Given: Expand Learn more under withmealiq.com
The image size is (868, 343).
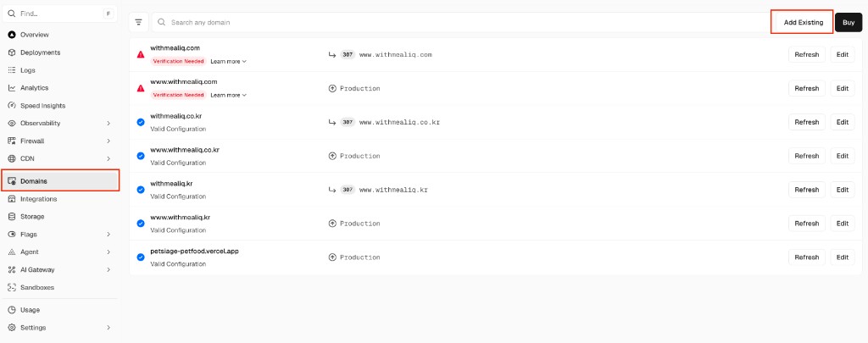Looking at the screenshot, I should coord(228,62).
